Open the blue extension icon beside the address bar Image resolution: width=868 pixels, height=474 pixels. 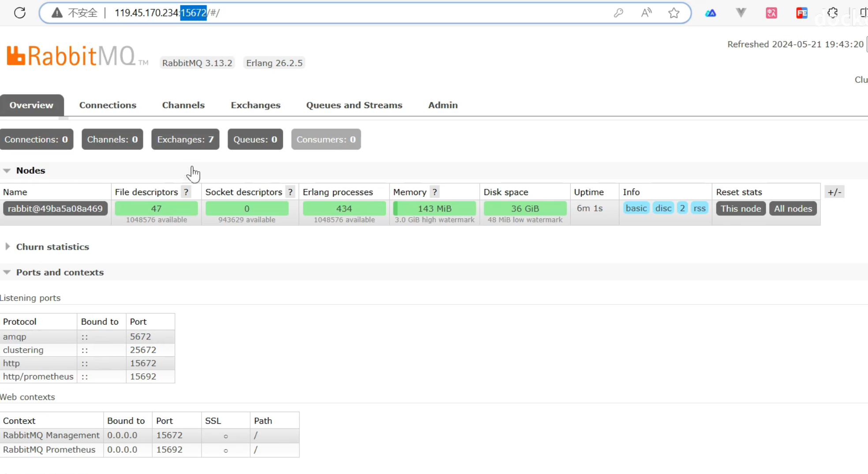point(711,13)
